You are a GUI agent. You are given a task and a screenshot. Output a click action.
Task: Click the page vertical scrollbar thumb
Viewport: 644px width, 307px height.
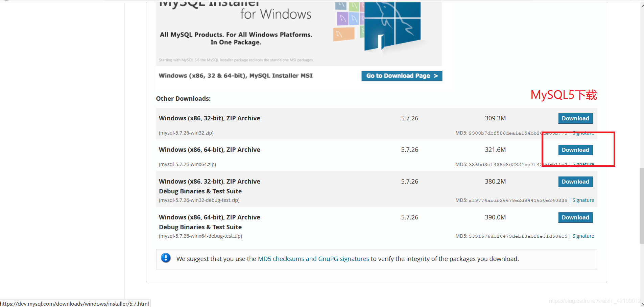coord(642,206)
